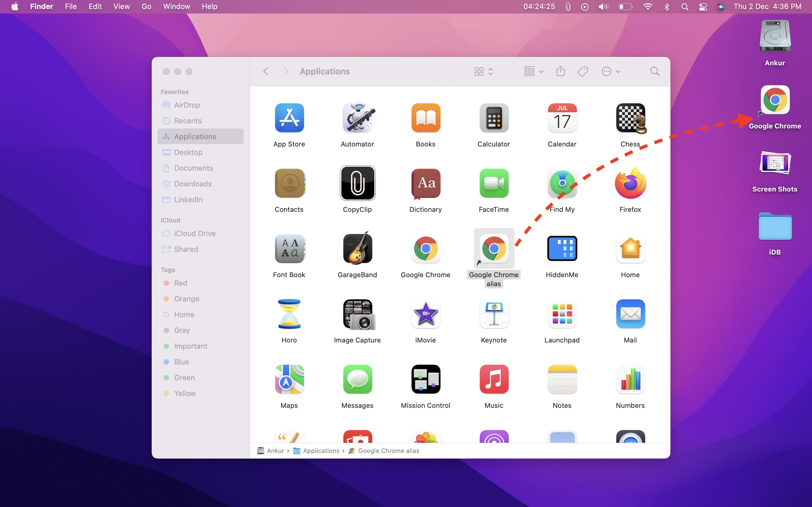This screenshot has height=507, width=812.
Task: Expand the Group By options dropdown
Action: point(533,71)
